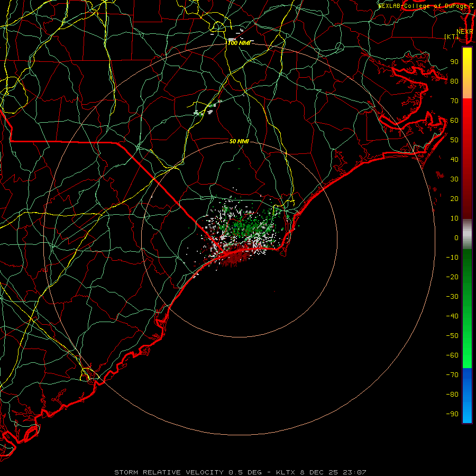Click the legend value 50

pyautogui.click(x=454, y=140)
